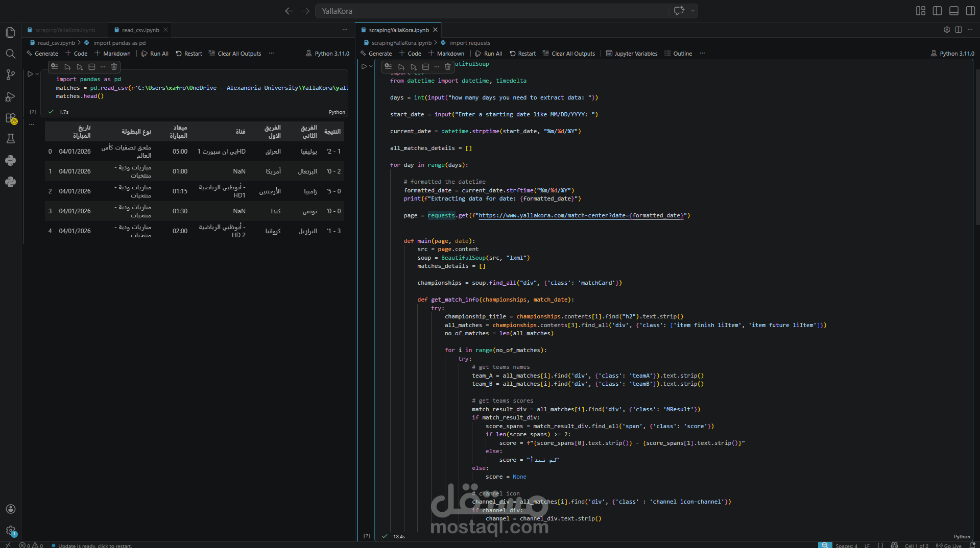Open more toolbar actions in scrapingYallaKora notebook

702,54
